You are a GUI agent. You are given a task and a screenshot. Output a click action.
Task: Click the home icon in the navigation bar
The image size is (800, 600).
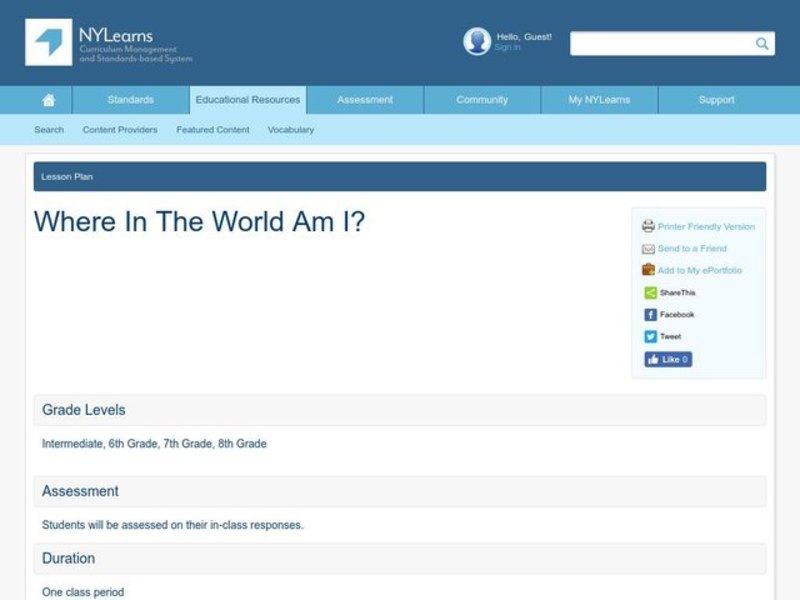(48, 99)
